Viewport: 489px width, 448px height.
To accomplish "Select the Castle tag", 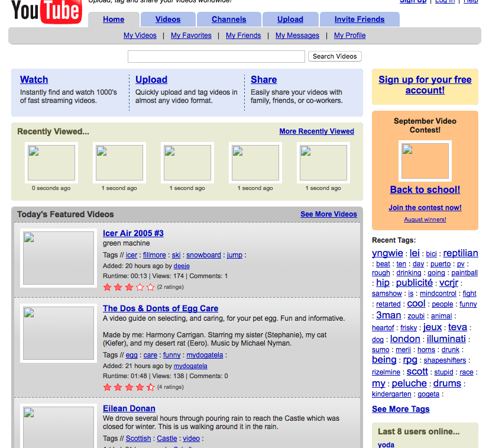I will tap(167, 439).
